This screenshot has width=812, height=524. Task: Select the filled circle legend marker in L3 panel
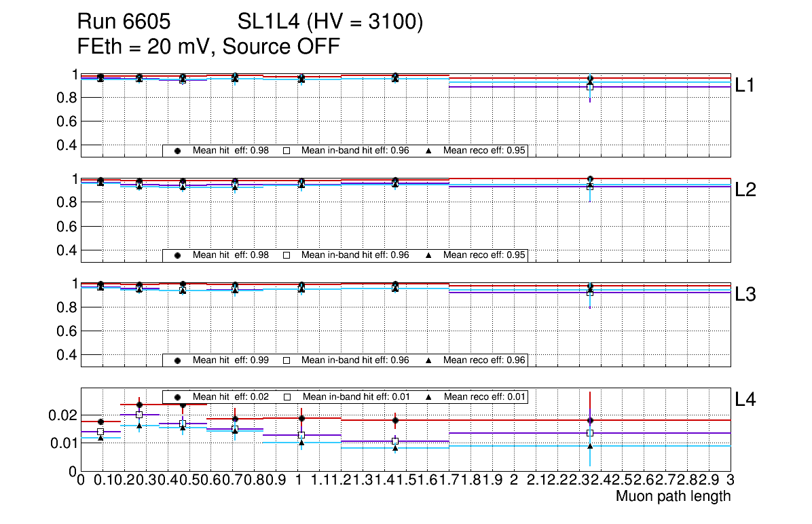click(x=178, y=360)
